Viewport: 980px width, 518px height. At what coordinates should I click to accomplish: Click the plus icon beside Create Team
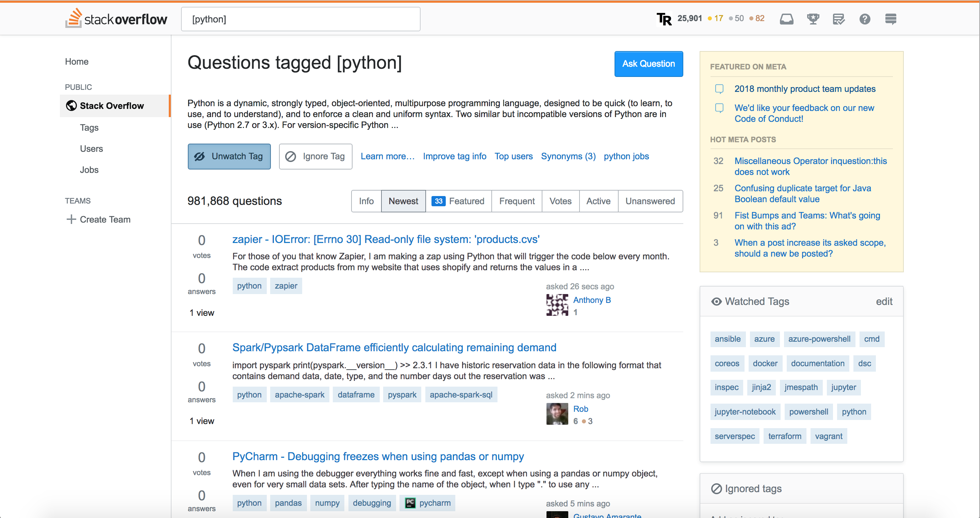[71, 219]
